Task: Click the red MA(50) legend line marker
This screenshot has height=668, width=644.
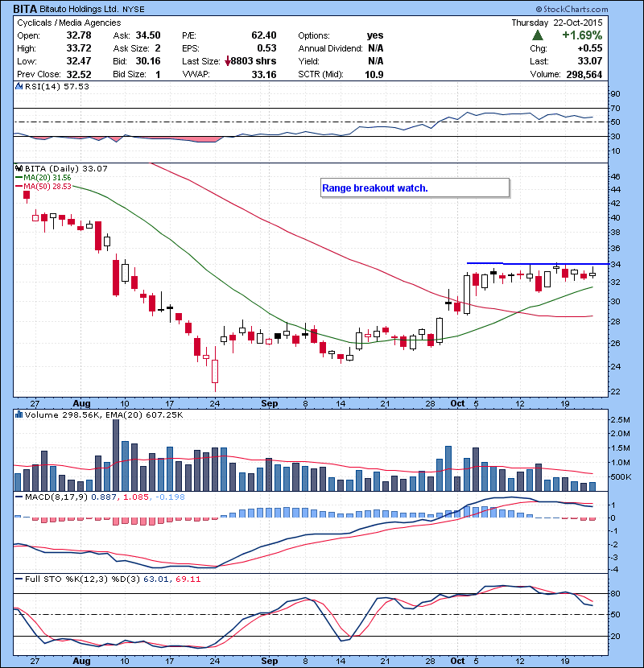Action: [x=19, y=187]
